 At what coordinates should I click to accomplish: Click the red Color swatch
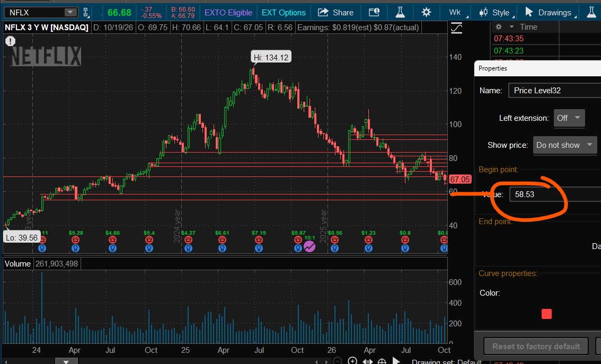coord(546,314)
